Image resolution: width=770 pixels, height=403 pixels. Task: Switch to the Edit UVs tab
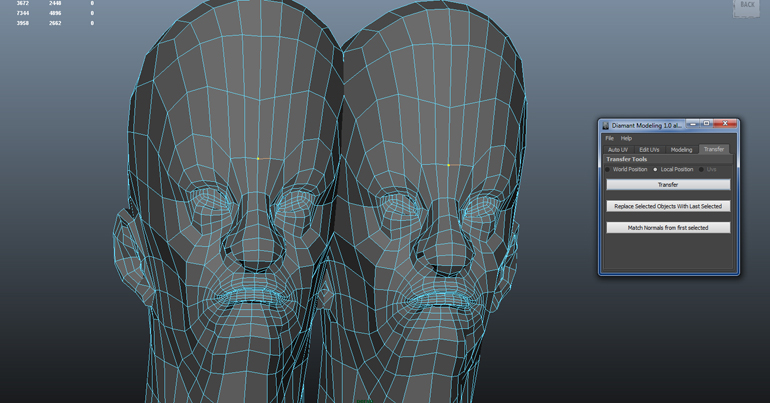pyautogui.click(x=649, y=149)
